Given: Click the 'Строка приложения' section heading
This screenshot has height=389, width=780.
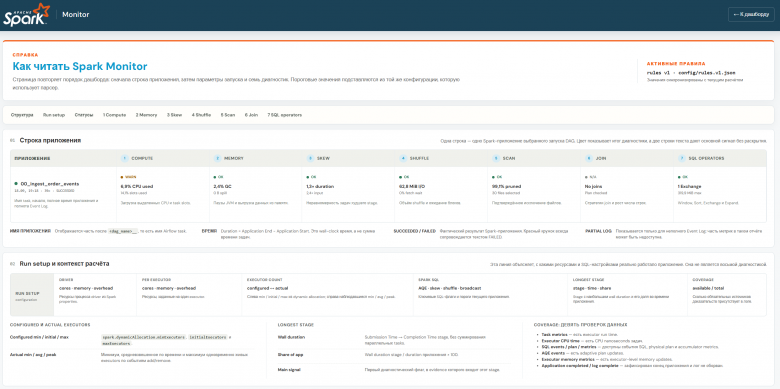Looking at the screenshot, I should point(50,141).
